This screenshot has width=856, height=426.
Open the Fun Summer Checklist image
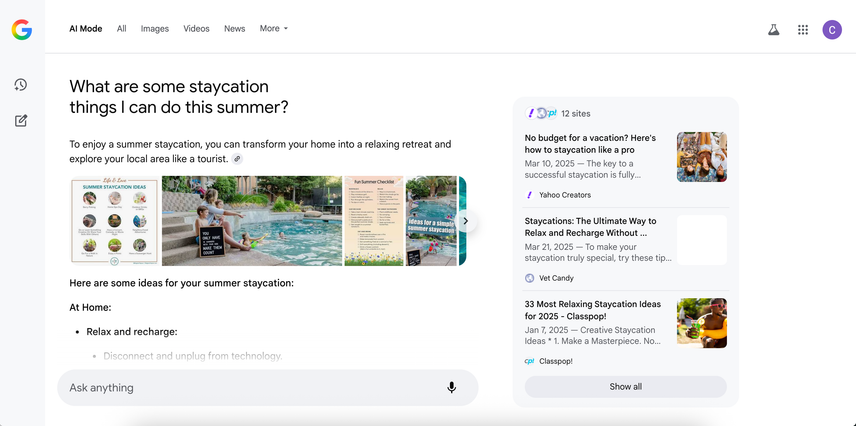click(x=374, y=221)
